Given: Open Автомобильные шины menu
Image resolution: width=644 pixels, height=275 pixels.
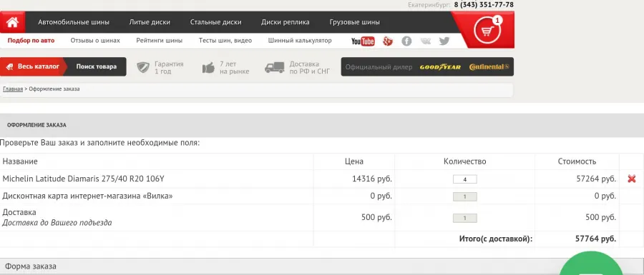Looking at the screenshot, I should pyautogui.click(x=74, y=22).
